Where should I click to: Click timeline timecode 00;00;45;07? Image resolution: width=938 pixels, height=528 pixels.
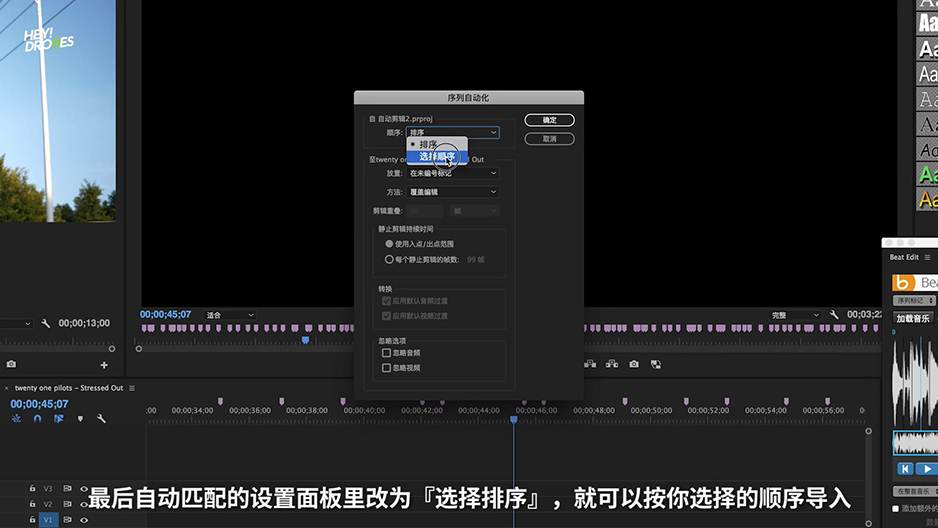tap(39, 404)
